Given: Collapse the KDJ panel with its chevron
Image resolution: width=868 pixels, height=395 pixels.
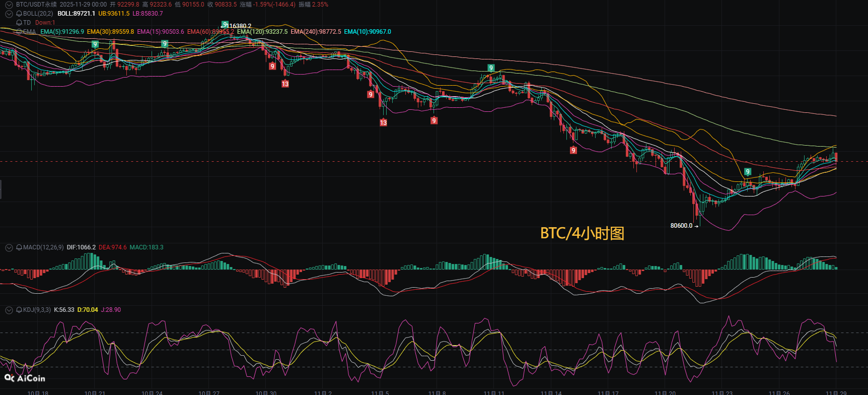Looking at the screenshot, I should [x=9, y=310].
